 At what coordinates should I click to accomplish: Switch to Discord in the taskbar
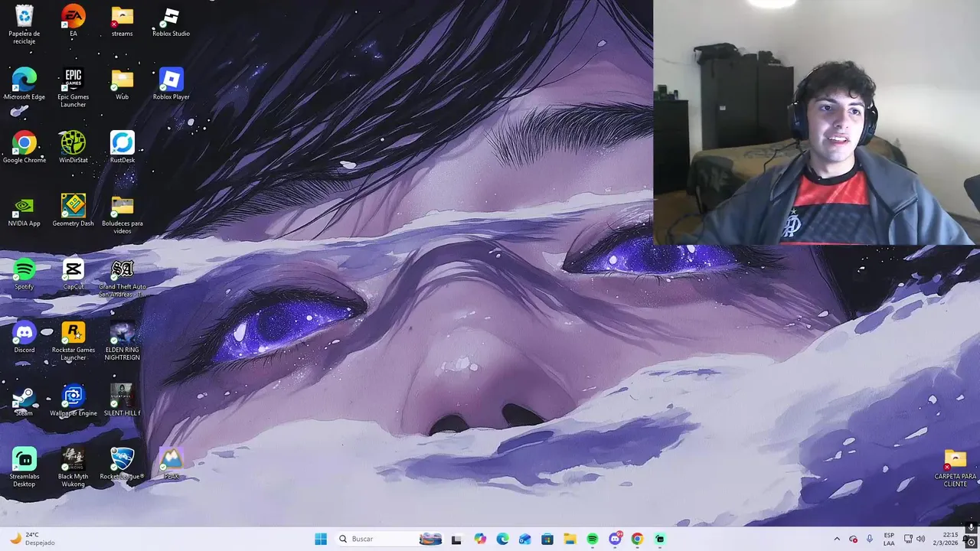[x=615, y=539]
